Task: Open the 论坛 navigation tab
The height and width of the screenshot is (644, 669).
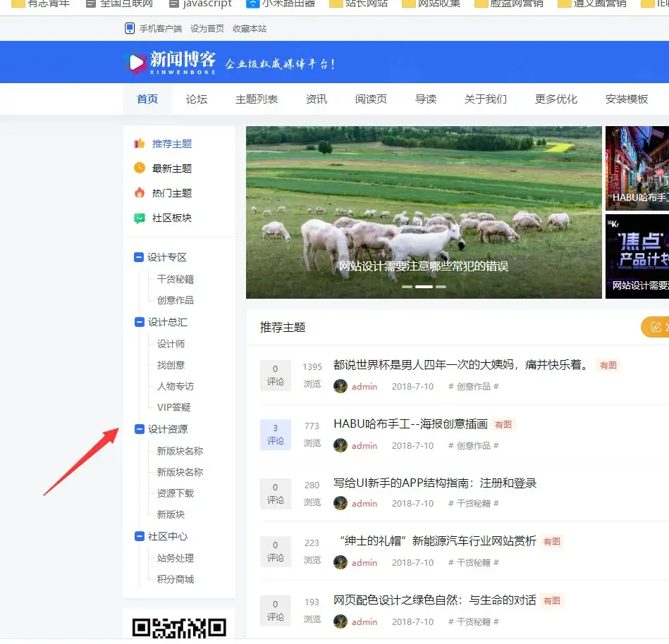Action: pyautogui.click(x=197, y=99)
